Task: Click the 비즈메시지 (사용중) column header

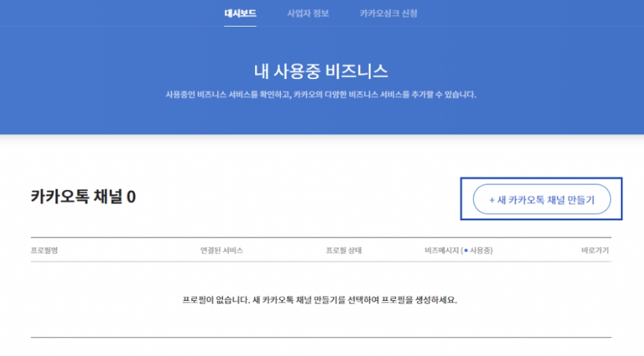Action: [x=459, y=250]
